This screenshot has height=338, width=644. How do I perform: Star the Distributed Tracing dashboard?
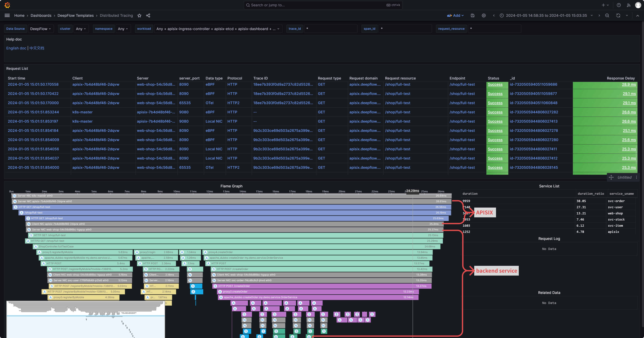pos(139,15)
